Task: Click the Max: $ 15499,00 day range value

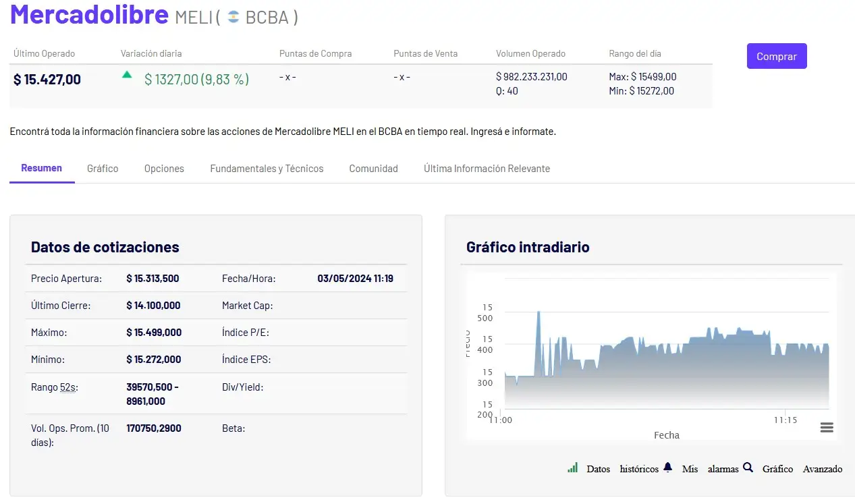Action: 642,77
